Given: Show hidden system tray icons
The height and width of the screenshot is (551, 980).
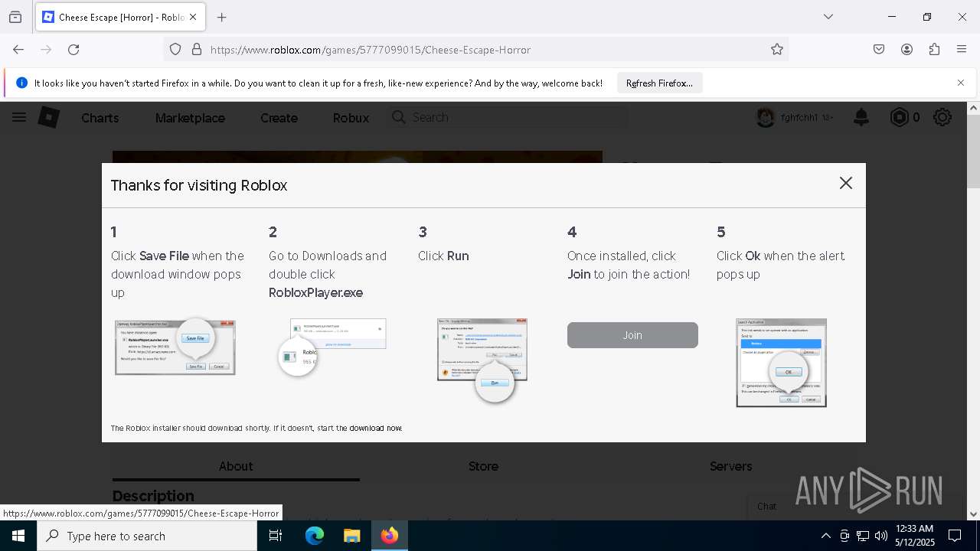Looking at the screenshot, I should (x=825, y=536).
